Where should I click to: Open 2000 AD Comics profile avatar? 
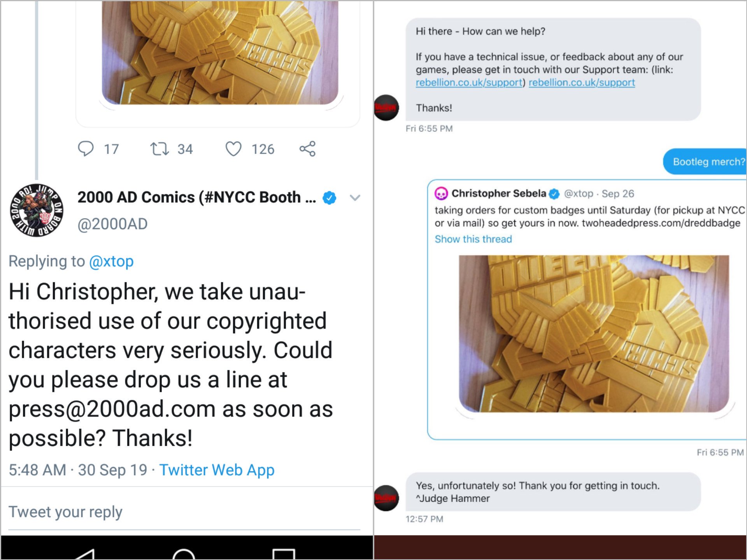click(x=37, y=210)
